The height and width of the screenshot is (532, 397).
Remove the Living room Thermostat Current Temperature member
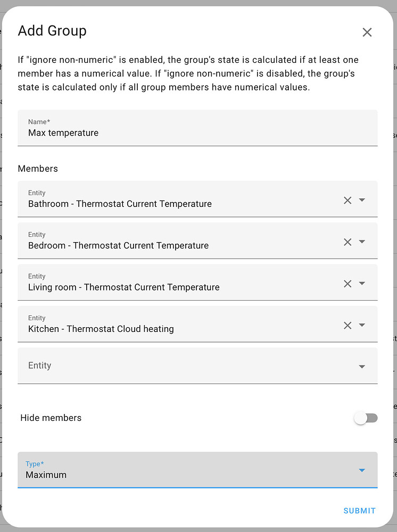pos(348,283)
